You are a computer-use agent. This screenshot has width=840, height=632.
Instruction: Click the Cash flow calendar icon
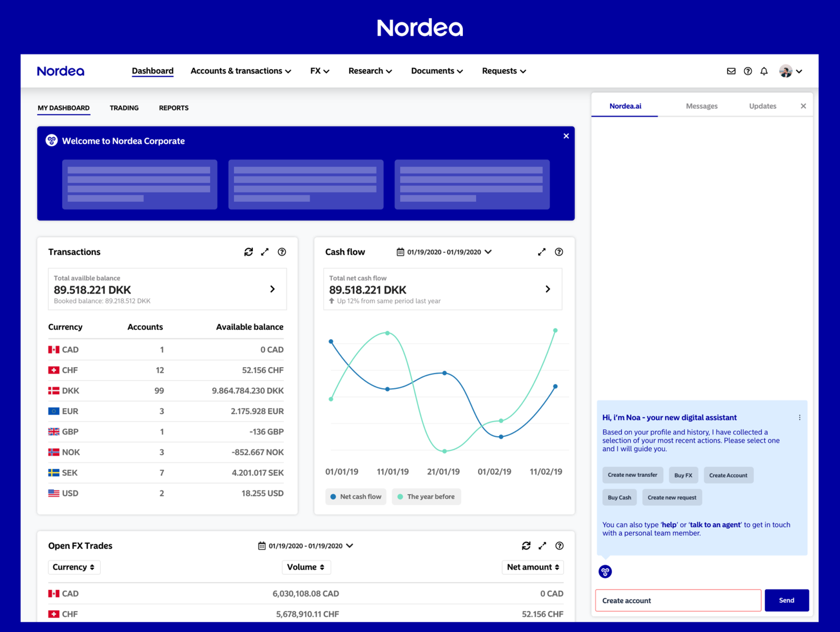400,252
